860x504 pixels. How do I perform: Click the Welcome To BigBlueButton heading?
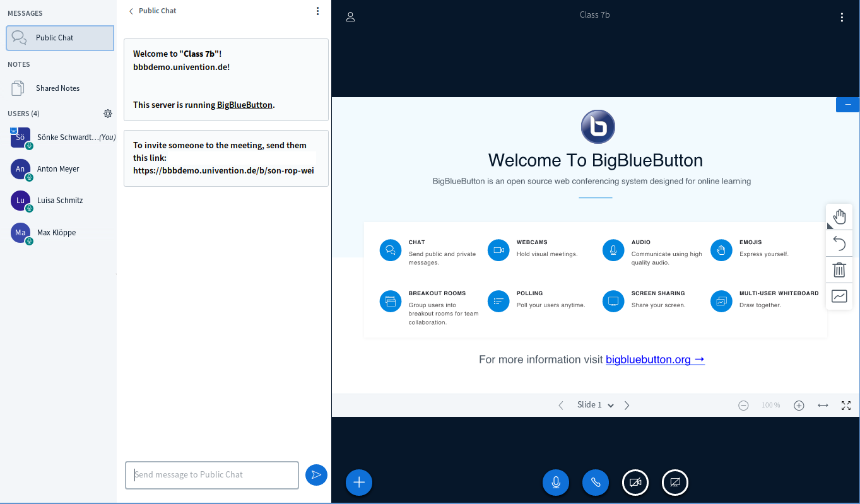click(596, 160)
